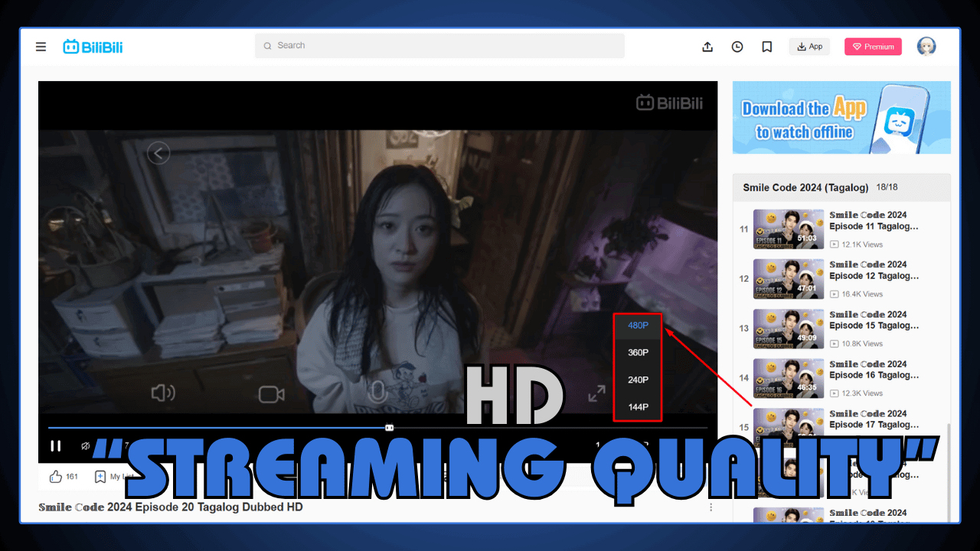
Task: Select 144P streaming quality
Action: click(637, 407)
